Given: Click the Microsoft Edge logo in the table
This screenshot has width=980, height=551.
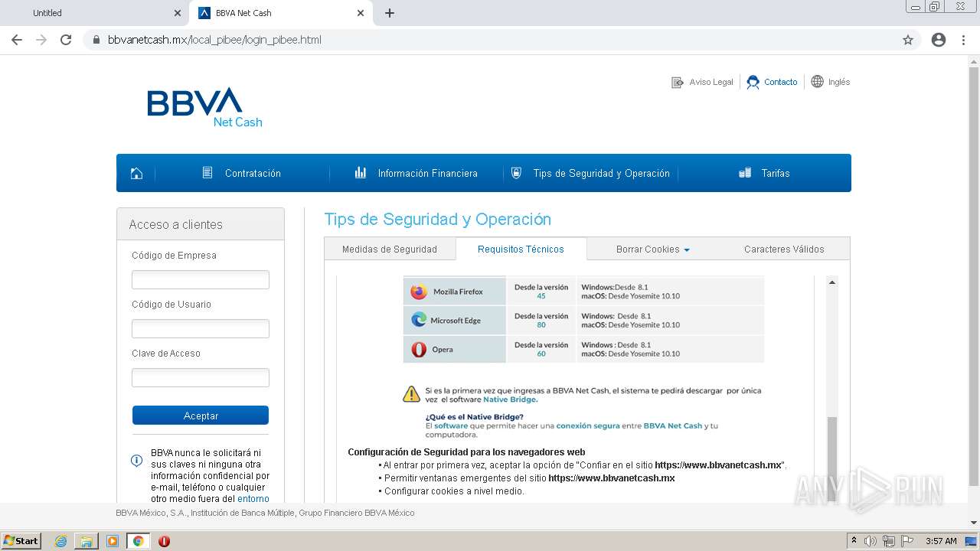Looking at the screenshot, I should coord(419,320).
